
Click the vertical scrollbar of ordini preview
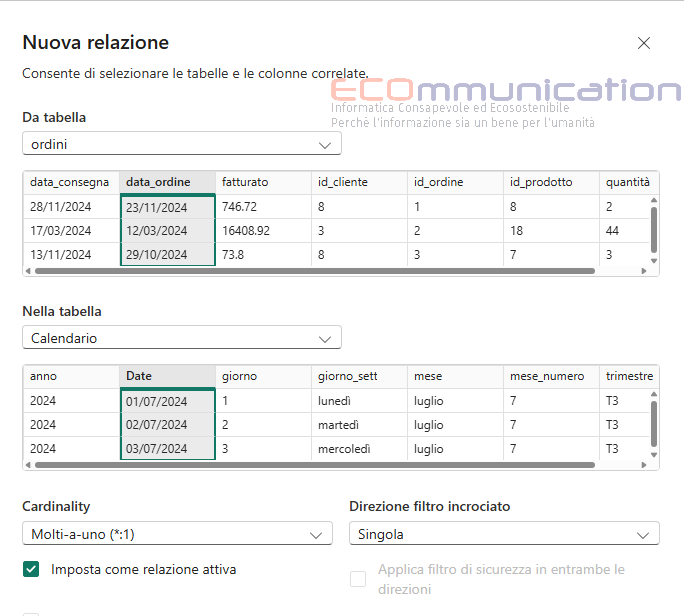point(653,230)
